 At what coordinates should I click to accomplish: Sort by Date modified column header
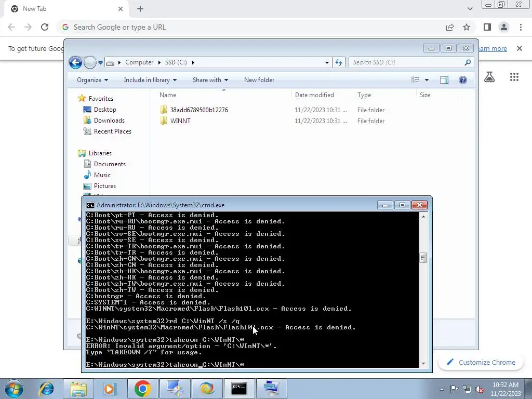point(322,95)
